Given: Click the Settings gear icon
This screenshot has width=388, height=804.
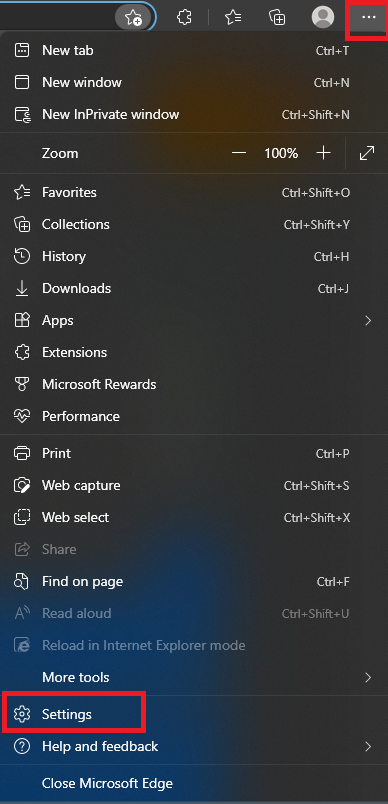Looking at the screenshot, I should click(22, 714).
